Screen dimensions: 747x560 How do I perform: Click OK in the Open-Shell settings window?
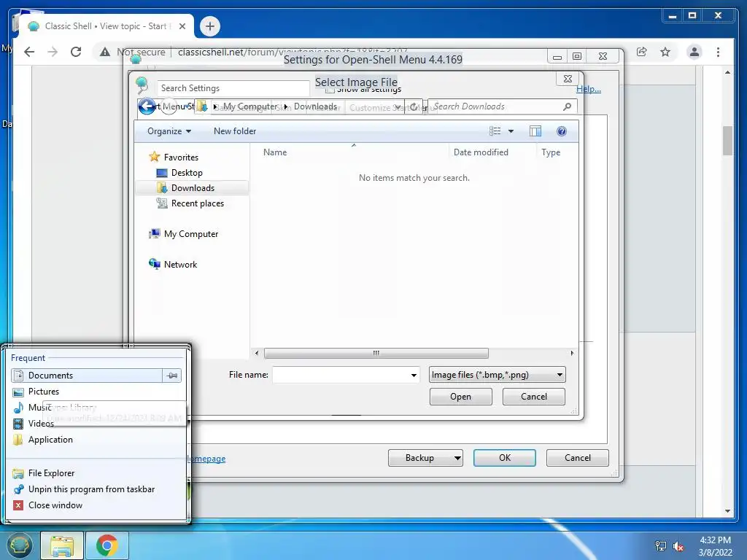pos(505,458)
